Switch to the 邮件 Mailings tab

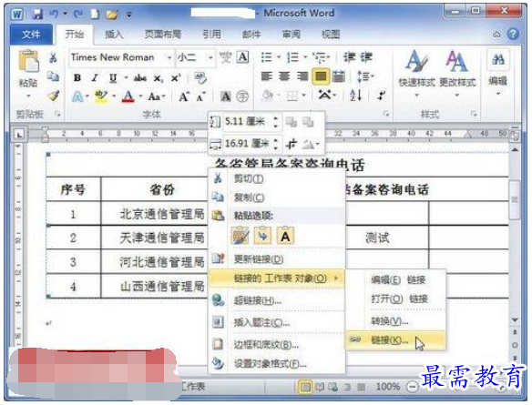point(251,35)
